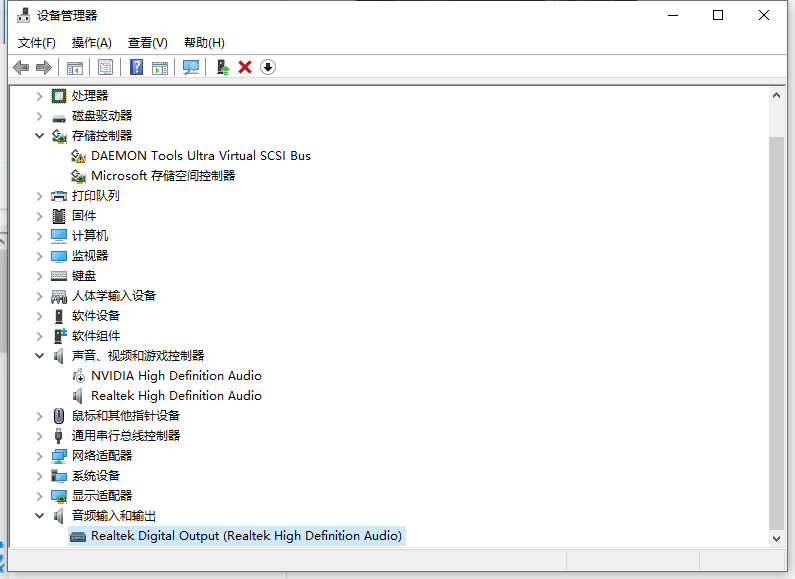The image size is (795, 579).
Task: Expand the 处理器 category
Action: tap(40, 96)
